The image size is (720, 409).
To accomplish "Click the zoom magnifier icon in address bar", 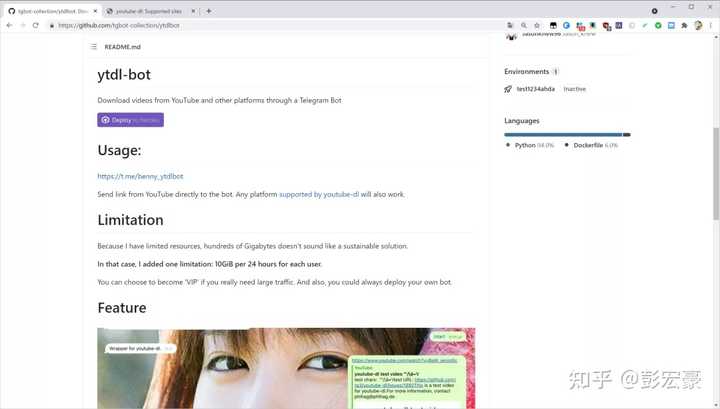I will pyautogui.click(x=523, y=25).
